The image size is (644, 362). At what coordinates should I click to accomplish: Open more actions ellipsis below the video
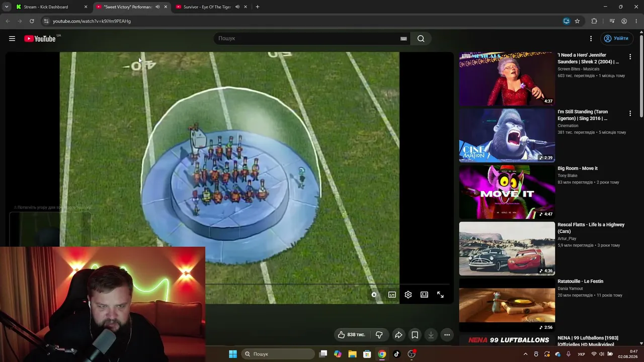tap(447, 335)
